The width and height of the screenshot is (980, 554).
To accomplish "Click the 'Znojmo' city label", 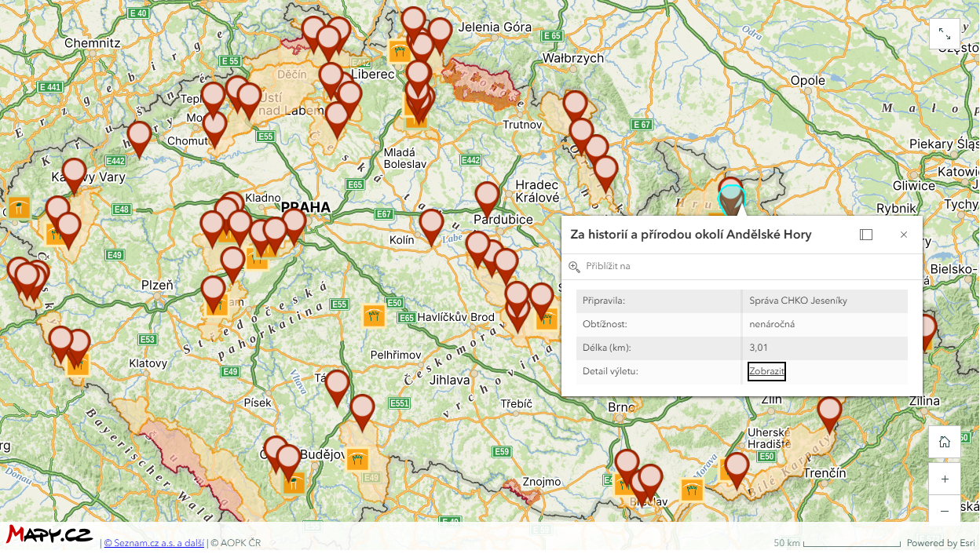I will point(542,481).
